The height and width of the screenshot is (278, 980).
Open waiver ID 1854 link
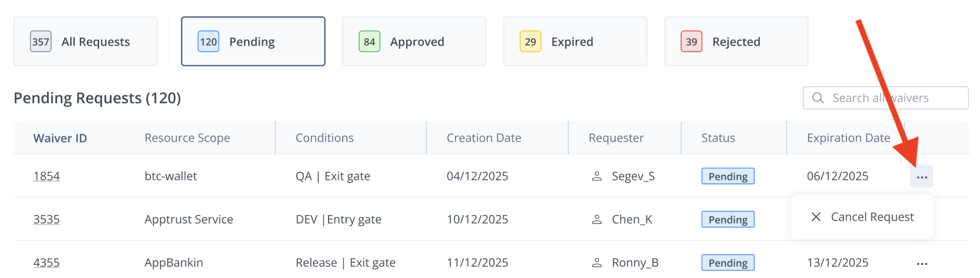pyautogui.click(x=46, y=176)
